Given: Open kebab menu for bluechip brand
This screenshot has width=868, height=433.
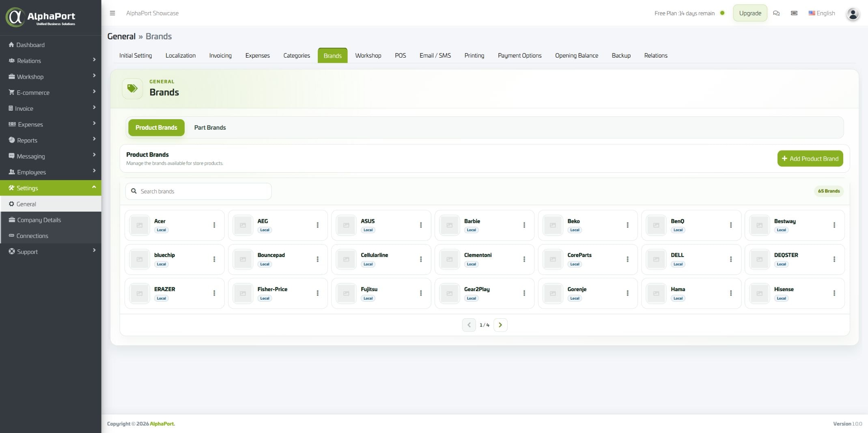Looking at the screenshot, I should tap(214, 259).
